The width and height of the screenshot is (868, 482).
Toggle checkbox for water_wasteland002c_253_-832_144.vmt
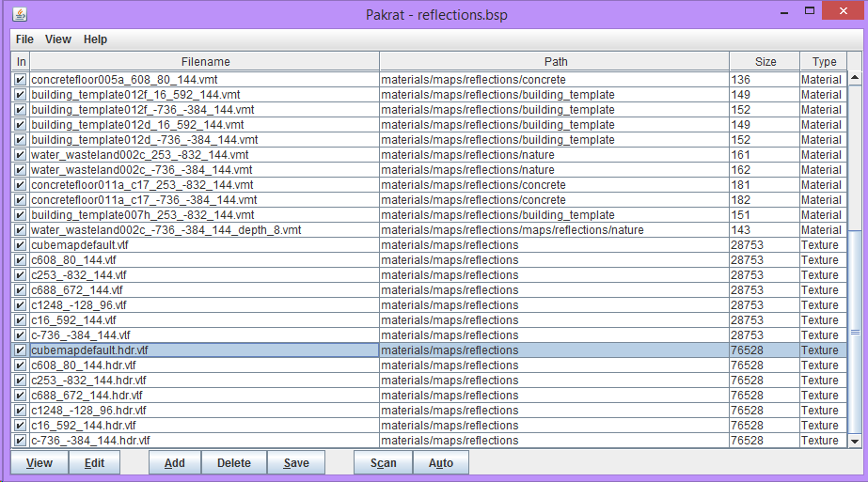(x=20, y=155)
